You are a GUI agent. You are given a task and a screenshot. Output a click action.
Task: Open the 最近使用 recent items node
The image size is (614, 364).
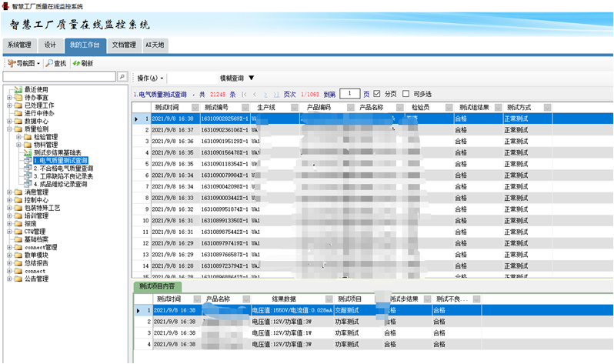[35, 89]
